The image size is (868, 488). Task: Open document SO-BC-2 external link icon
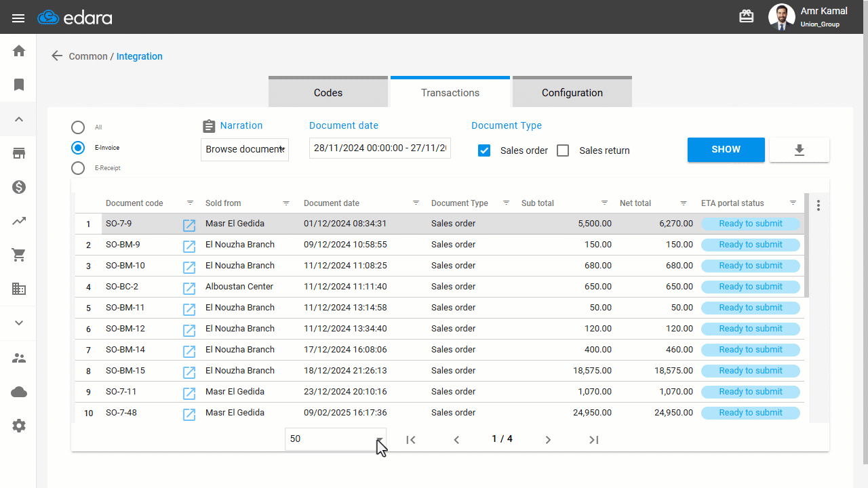[189, 288]
